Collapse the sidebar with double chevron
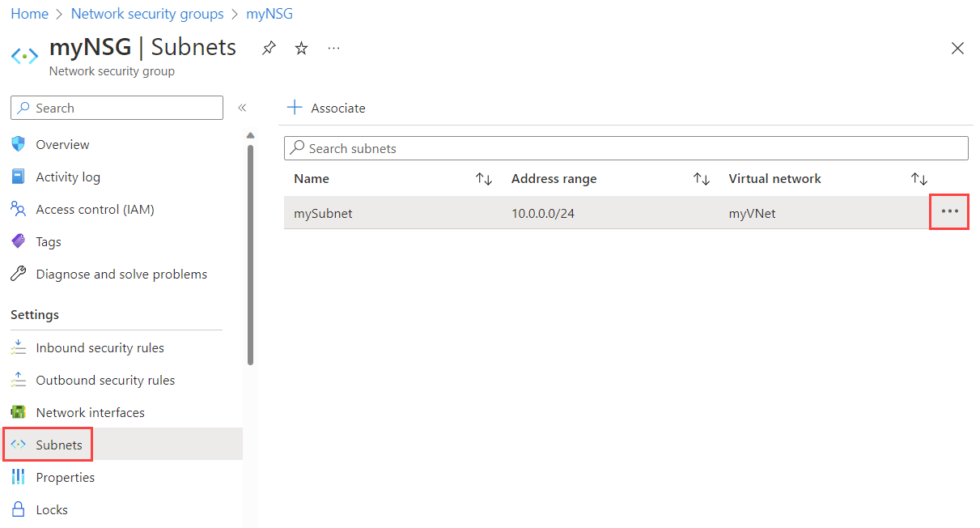Screen dimensions: 980x528 (x=241, y=107)
